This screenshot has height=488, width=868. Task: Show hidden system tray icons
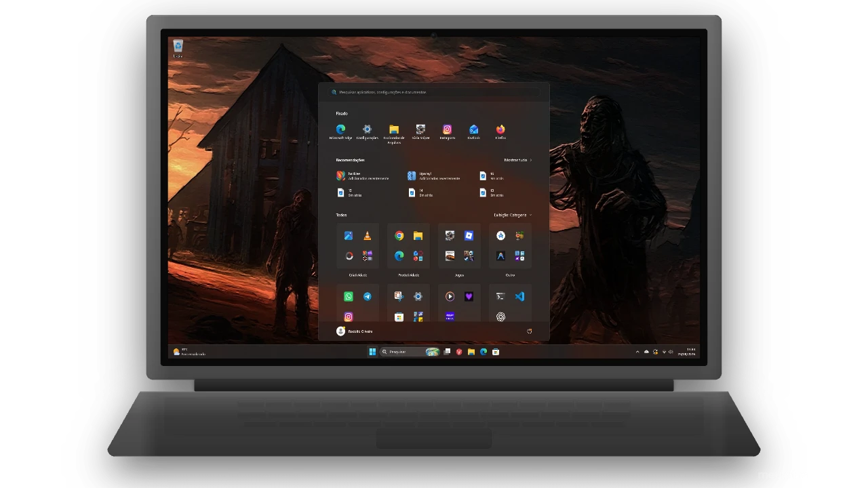tap(637, 352)
